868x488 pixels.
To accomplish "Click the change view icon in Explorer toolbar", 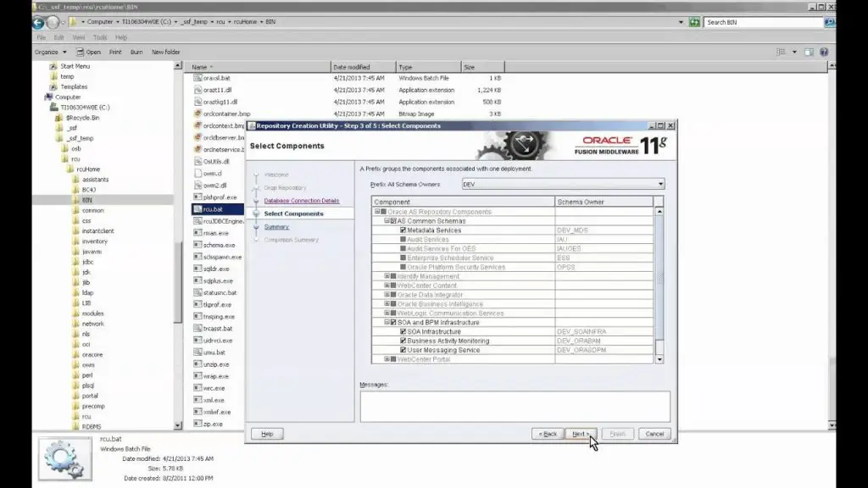I will [781, 52].
